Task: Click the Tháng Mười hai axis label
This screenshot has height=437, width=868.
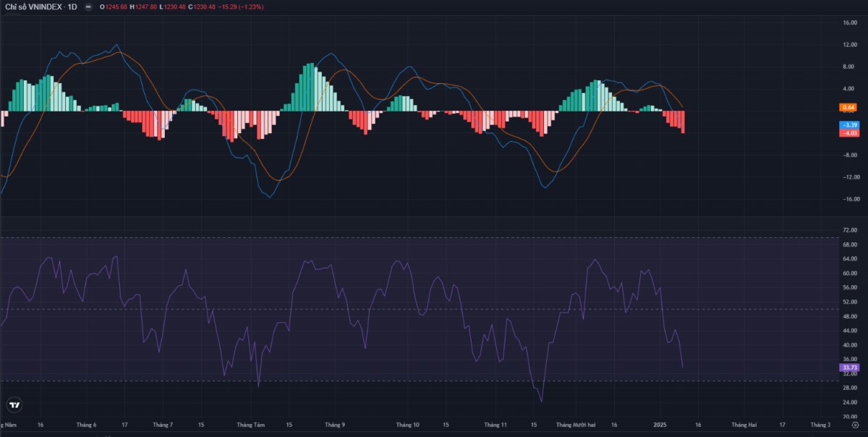Action: (574, 425)
